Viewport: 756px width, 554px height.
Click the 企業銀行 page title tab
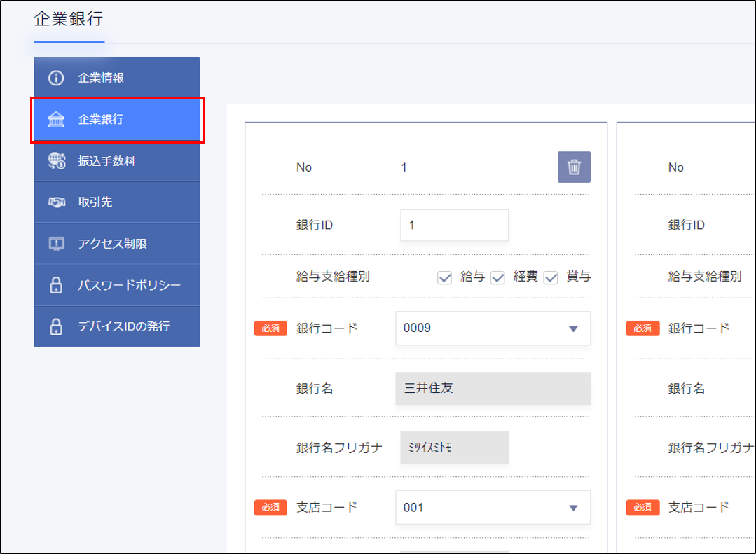(69, 19)
